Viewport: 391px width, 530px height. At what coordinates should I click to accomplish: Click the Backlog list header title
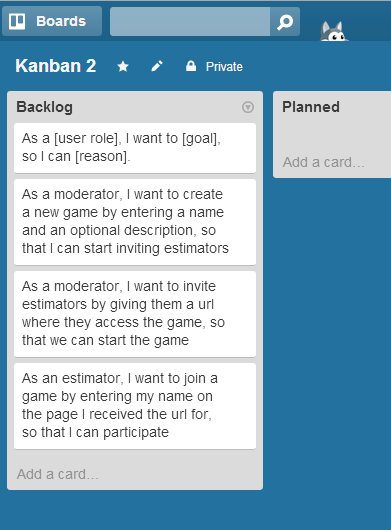44,107
